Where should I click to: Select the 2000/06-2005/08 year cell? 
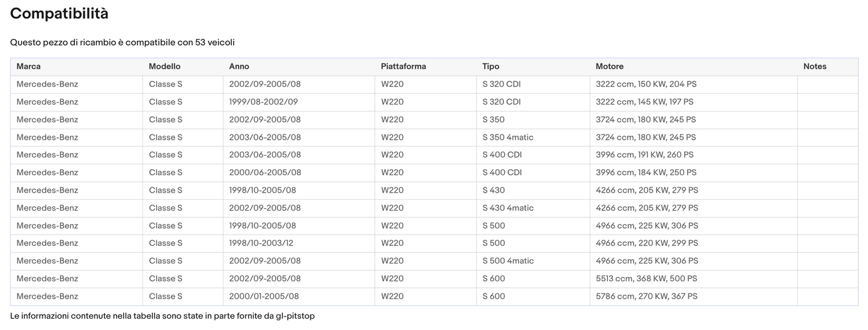(x=265, y=173)
